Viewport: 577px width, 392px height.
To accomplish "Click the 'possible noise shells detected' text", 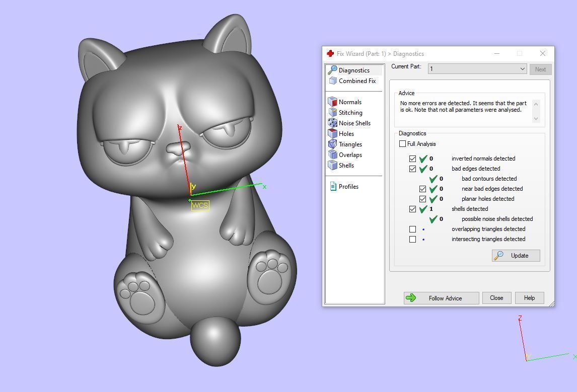I will point(497,219).
